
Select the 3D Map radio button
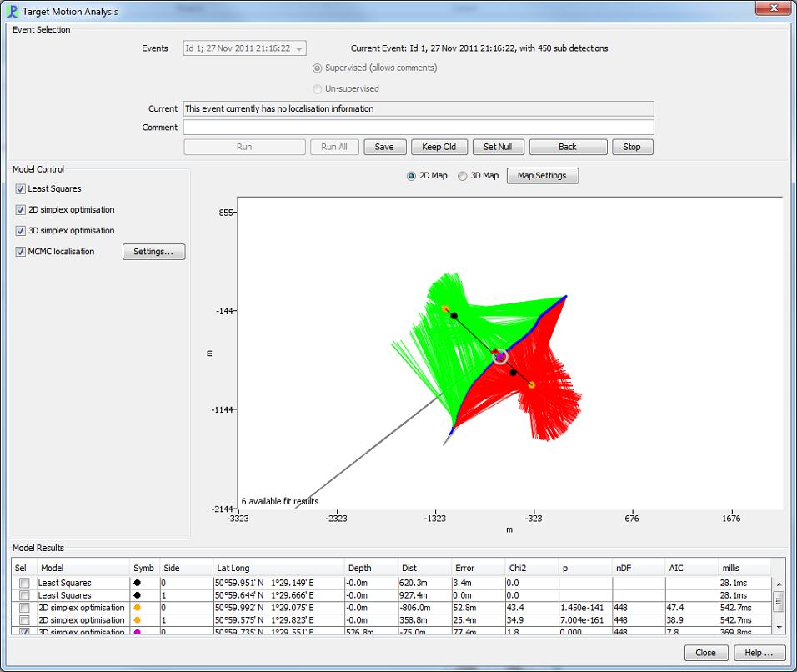463,176
